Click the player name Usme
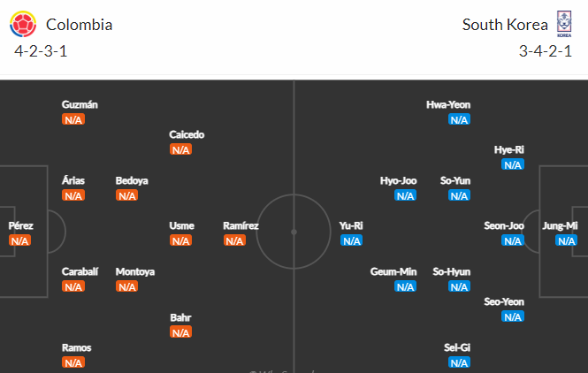This screenshot has height=373, width=588. [x=181, y=225]
